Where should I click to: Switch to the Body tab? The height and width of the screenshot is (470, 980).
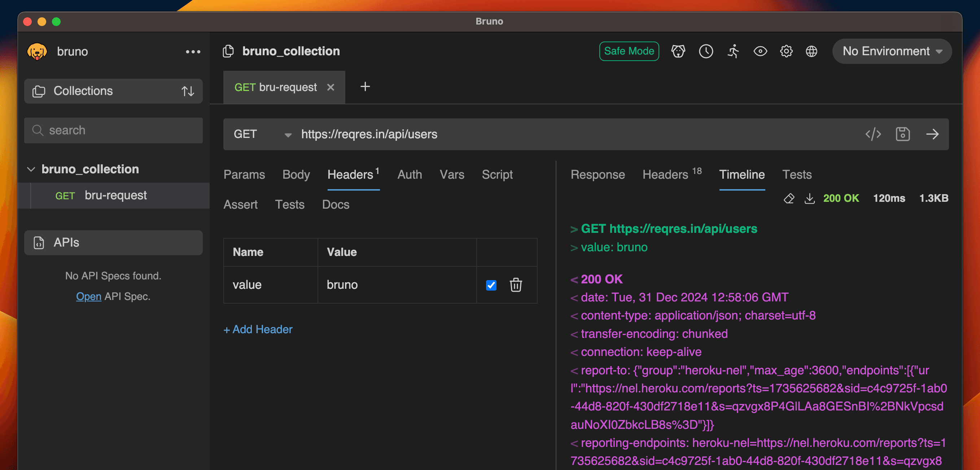pos(296,175)
